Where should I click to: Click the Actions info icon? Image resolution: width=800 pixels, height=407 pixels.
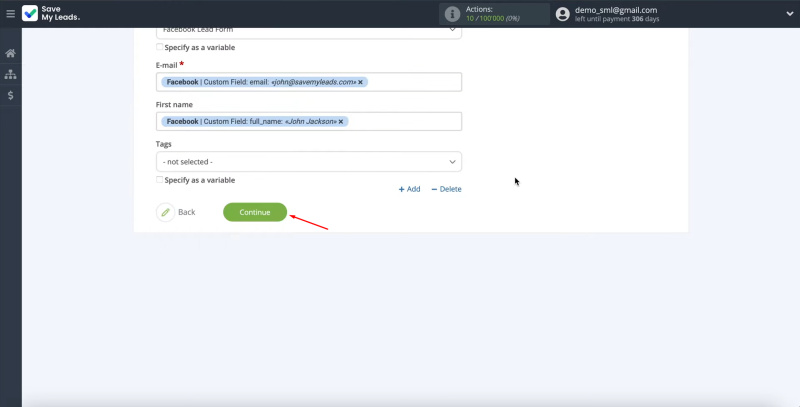click(x=452, y=14)
